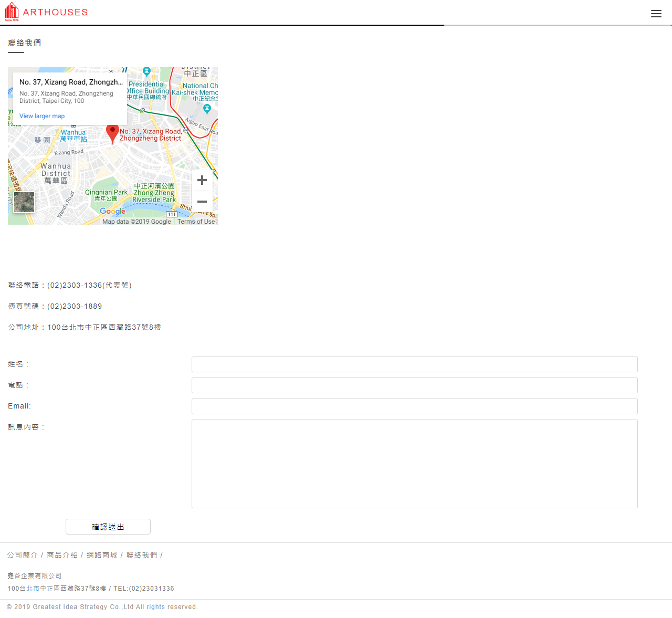Select the 傳真號碼 (02)2303-1889 text
The height and width of the screenshot is (618, 672).
[x=55, y=306]
